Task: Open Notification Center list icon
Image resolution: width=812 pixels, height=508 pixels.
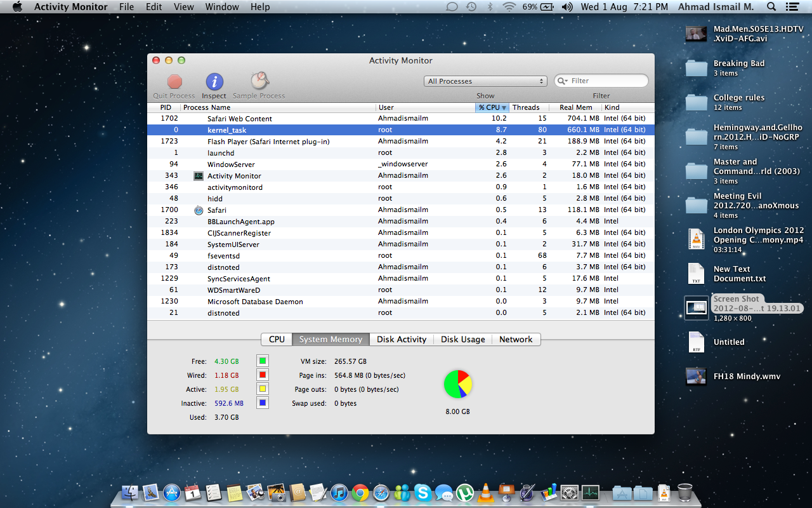Action: pos(792,7)
